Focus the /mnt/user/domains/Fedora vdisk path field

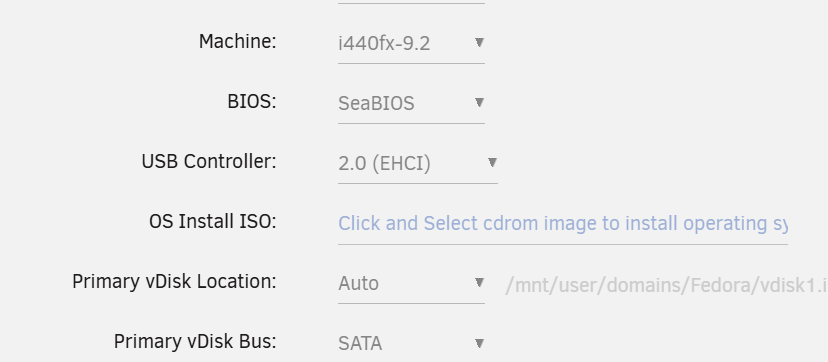coord(666,285)
